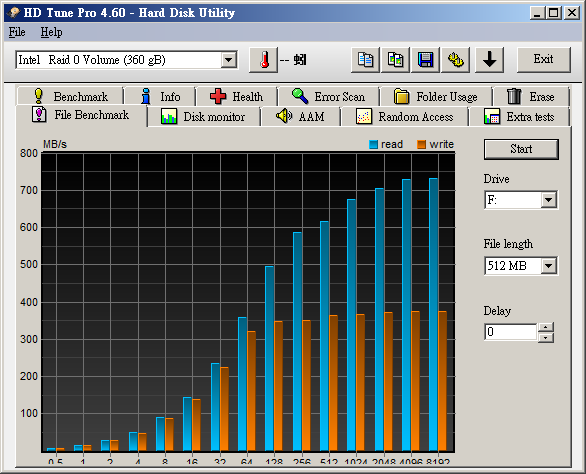This screenshot has height=474, width=586.
Task: Click the 64 write bar in chart
Action: [252, 391]
